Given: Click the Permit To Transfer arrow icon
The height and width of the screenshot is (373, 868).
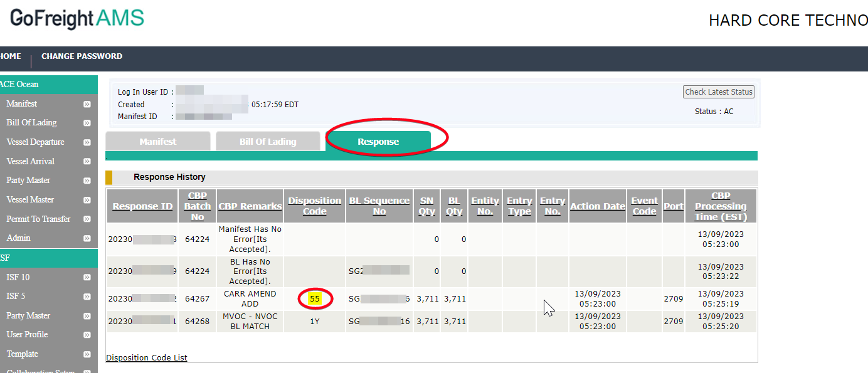Looking at the screenshot, I should (x=87, y=218).
